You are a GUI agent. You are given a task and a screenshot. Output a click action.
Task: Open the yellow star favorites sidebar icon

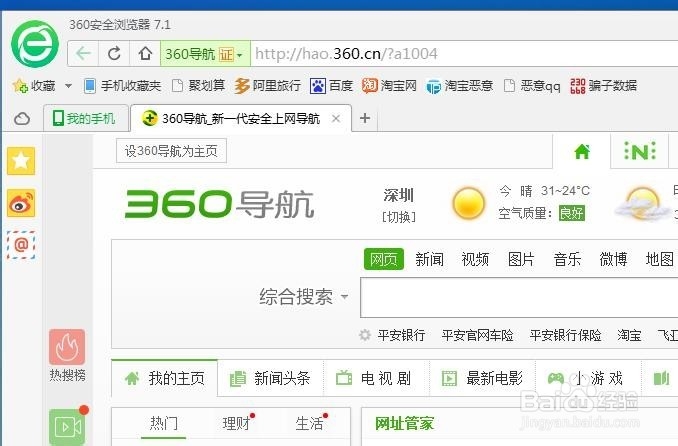pos(21,161)
